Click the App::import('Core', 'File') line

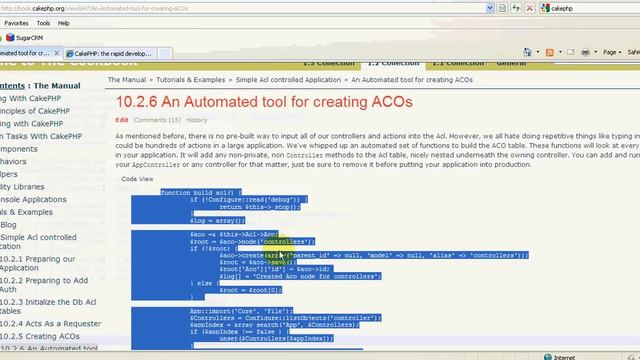pyautogui.click(x=241, y=311)
